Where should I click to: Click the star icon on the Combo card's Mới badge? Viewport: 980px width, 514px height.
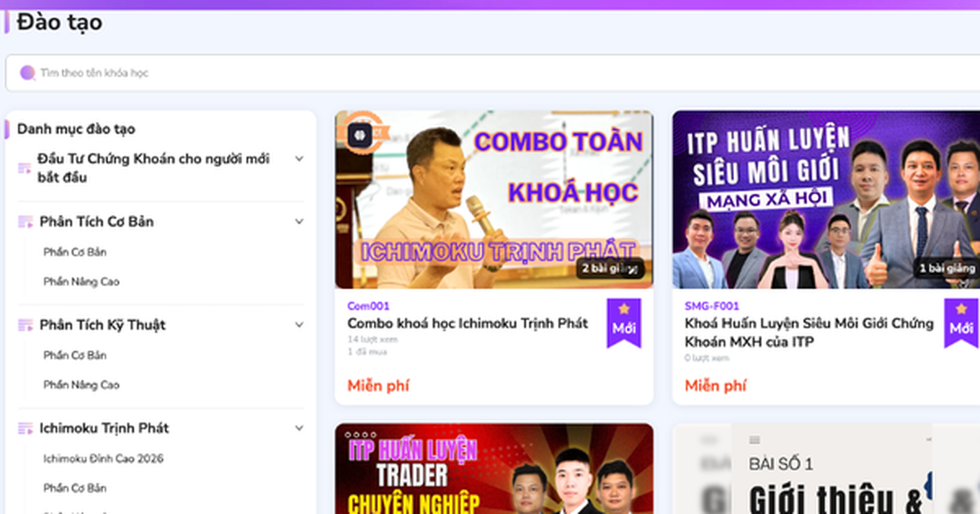624,308
